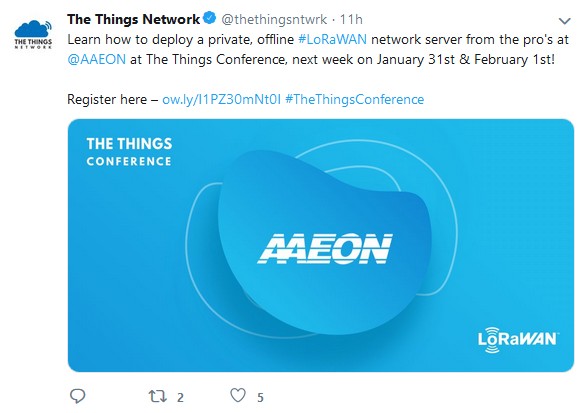
Task: Expand the blue conference image card
Action: pos(321,245)
